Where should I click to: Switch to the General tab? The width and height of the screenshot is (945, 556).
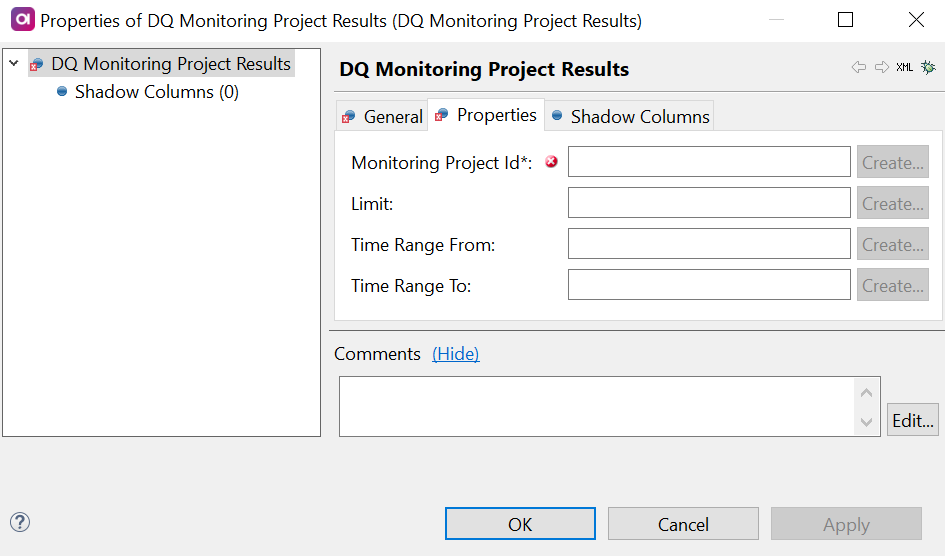pos(383,117)
